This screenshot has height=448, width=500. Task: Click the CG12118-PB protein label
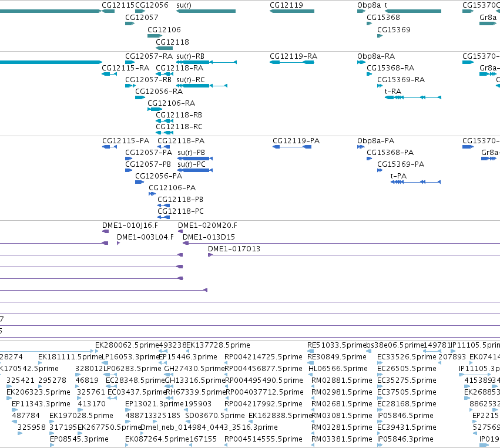[180, 200]
